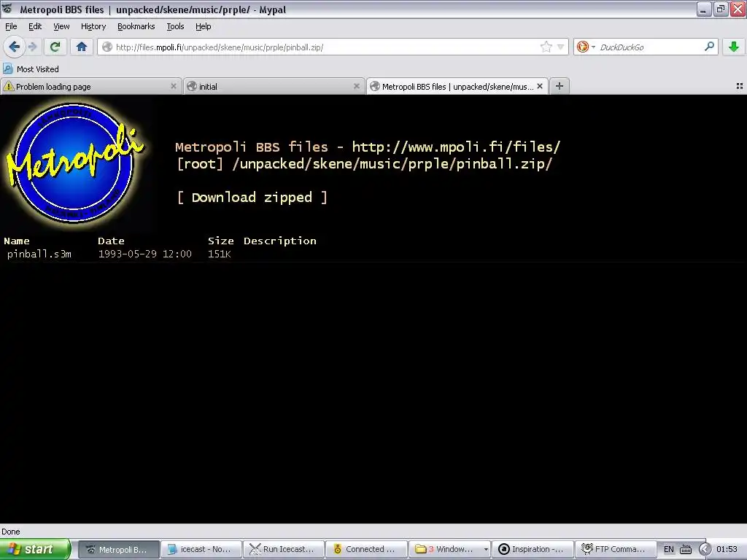
Task: Open the Windows Start button
Action: [x=35, y=549]
